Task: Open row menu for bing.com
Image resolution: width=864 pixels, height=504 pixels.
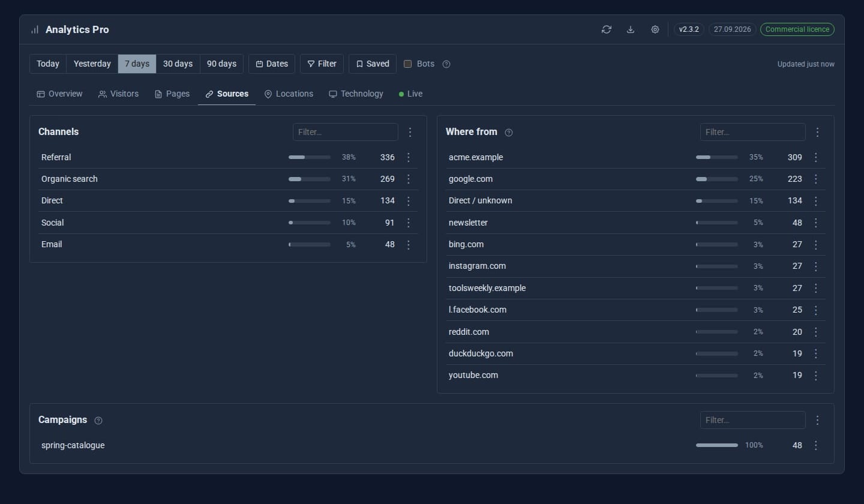Action: pos(816,245)
